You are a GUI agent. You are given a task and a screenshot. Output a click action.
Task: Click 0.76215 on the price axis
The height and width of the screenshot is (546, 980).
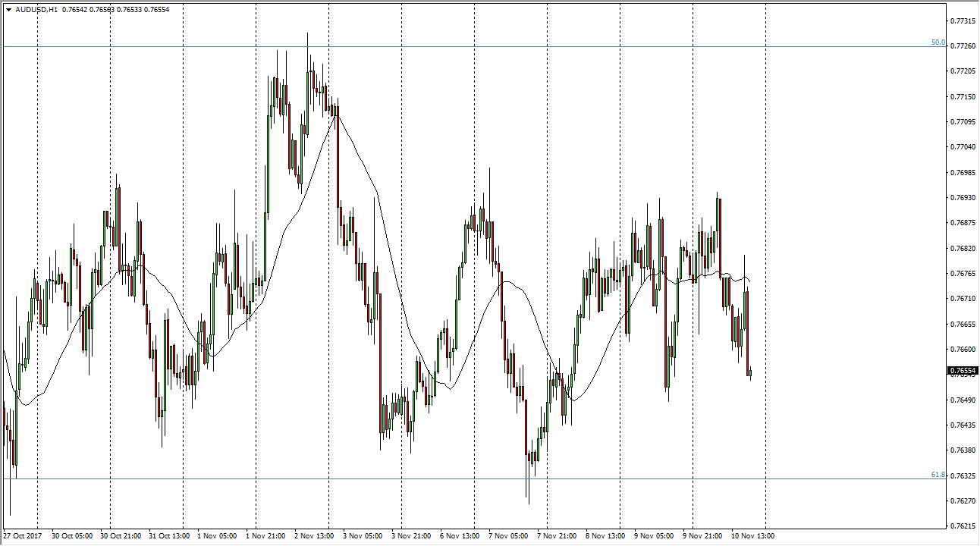[x=963, y=526]
